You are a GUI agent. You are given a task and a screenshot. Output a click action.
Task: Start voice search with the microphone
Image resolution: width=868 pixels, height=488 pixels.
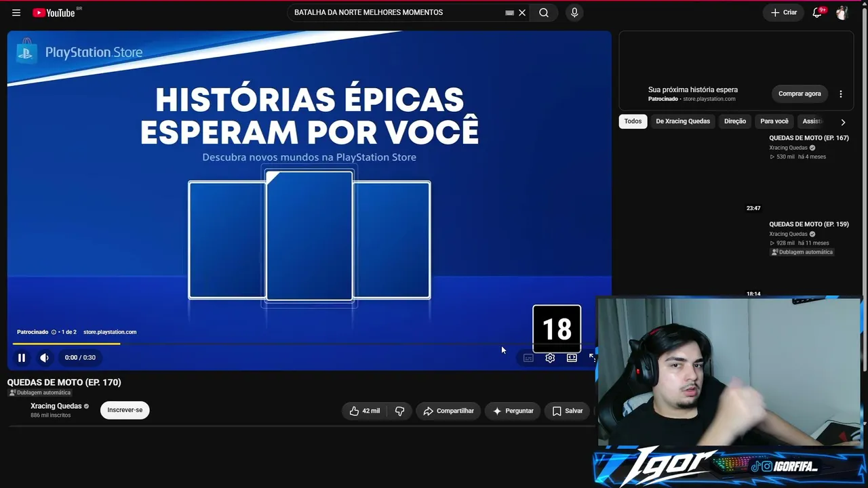coord(574,13)
